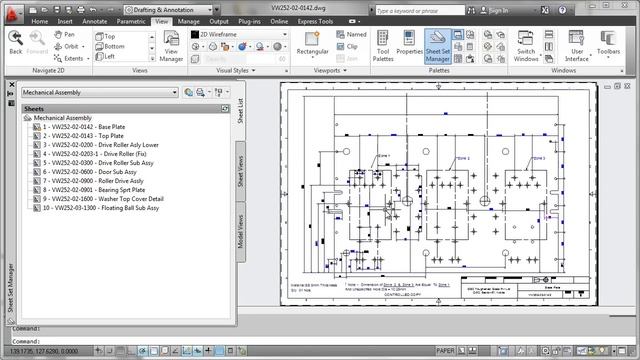Viewport: 640px width, 360px height.
Task: Click Zoom Extents tool
Action: 68,58
